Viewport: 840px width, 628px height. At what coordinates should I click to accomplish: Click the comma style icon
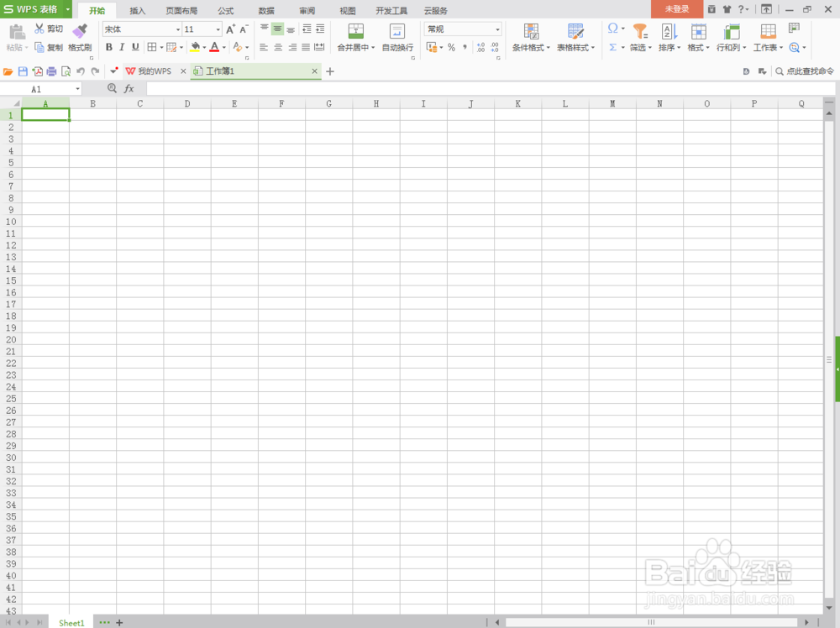[x=465, y=47]
